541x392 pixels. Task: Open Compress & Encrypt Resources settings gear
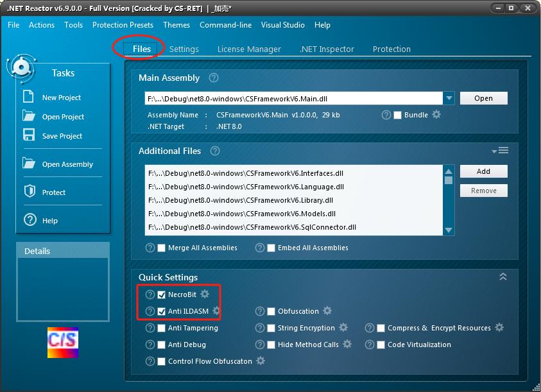(500, 328)
